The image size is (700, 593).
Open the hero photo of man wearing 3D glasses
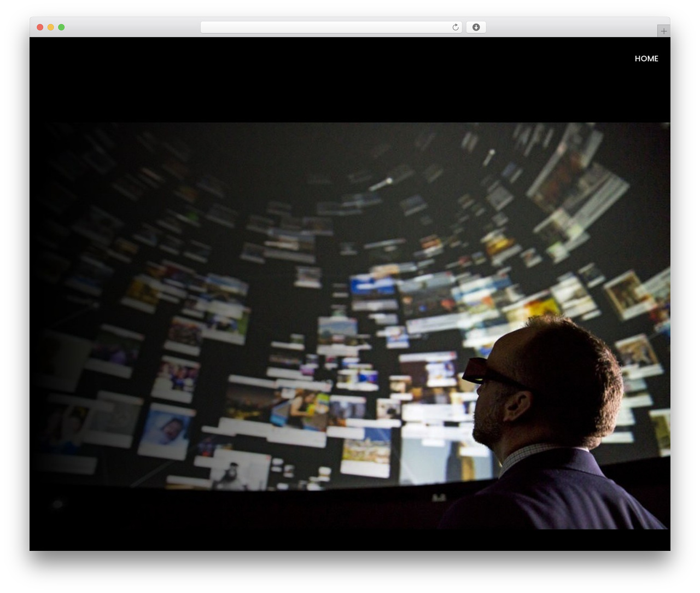pos(350,326)
